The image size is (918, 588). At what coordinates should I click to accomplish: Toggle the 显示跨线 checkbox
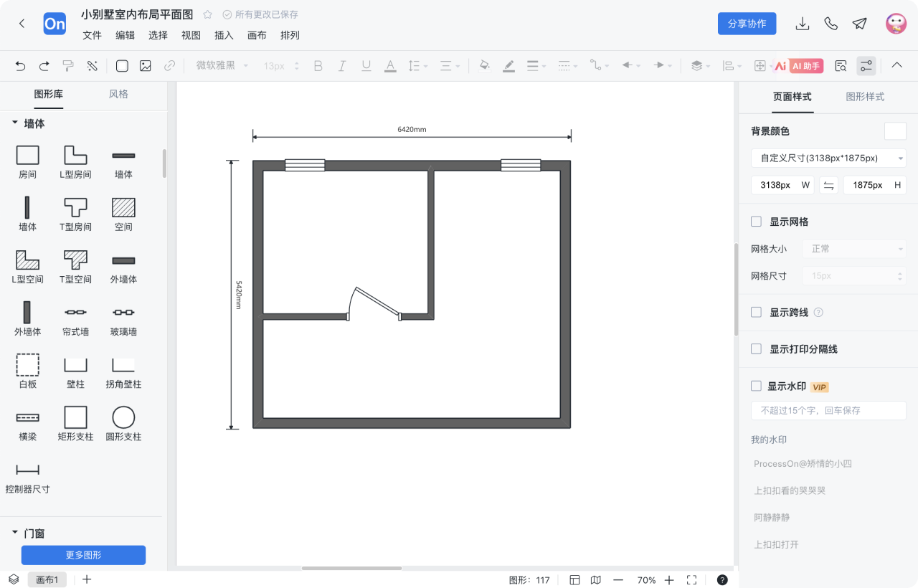[756, 312]
